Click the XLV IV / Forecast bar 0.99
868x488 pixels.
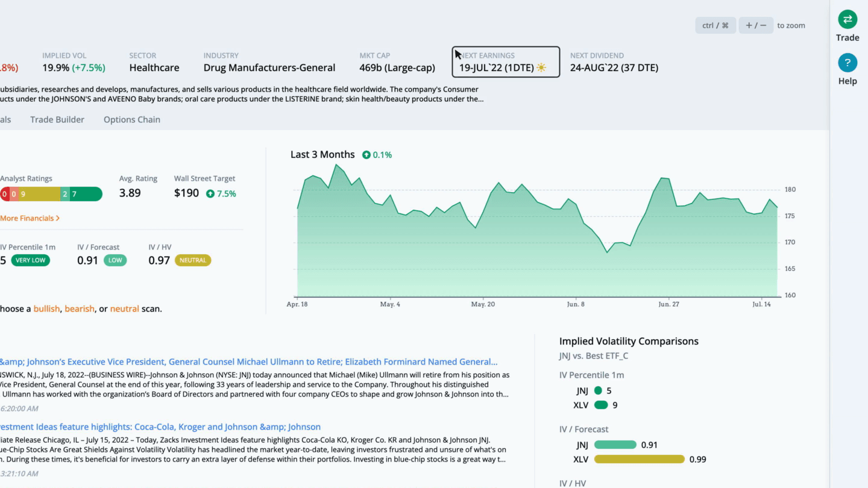tap(640, 459)
